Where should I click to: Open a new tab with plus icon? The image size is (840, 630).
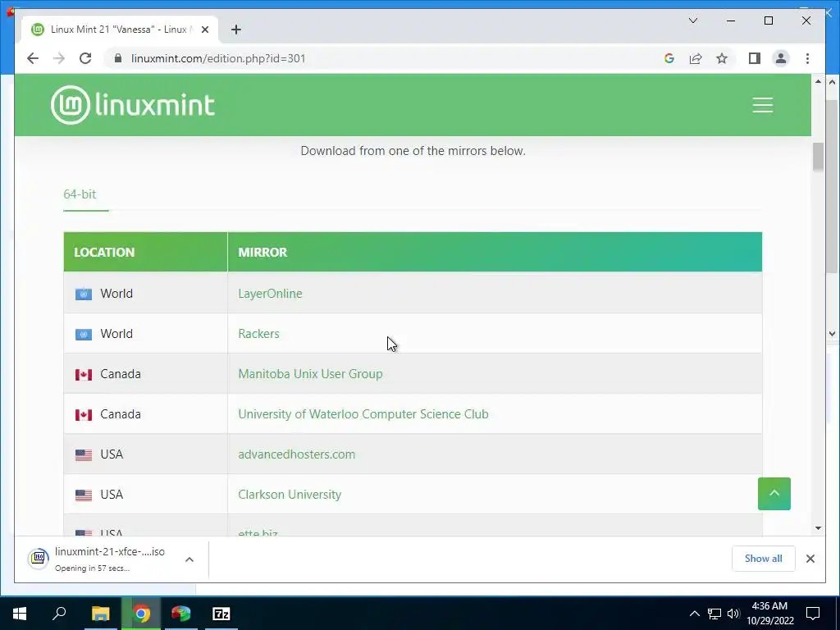tap(236, 30)
